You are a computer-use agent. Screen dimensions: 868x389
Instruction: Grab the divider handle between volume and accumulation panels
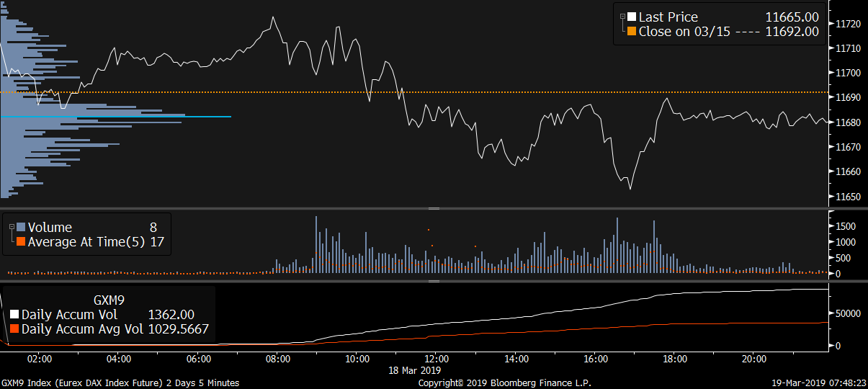pos(434,281)
